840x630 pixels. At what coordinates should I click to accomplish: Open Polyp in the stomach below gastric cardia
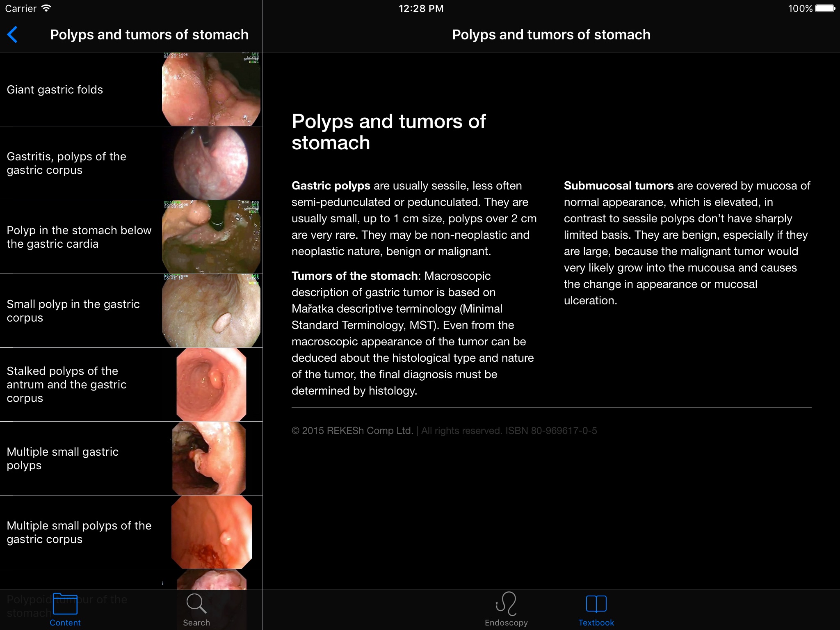tap(131, 237)
